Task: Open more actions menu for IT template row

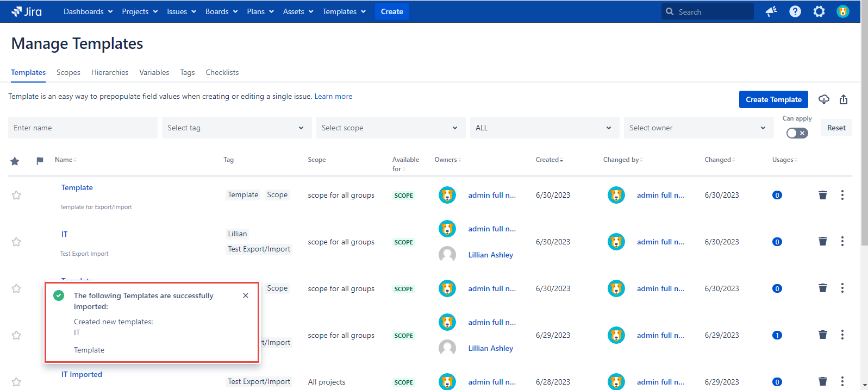Action: coord(842,242)
